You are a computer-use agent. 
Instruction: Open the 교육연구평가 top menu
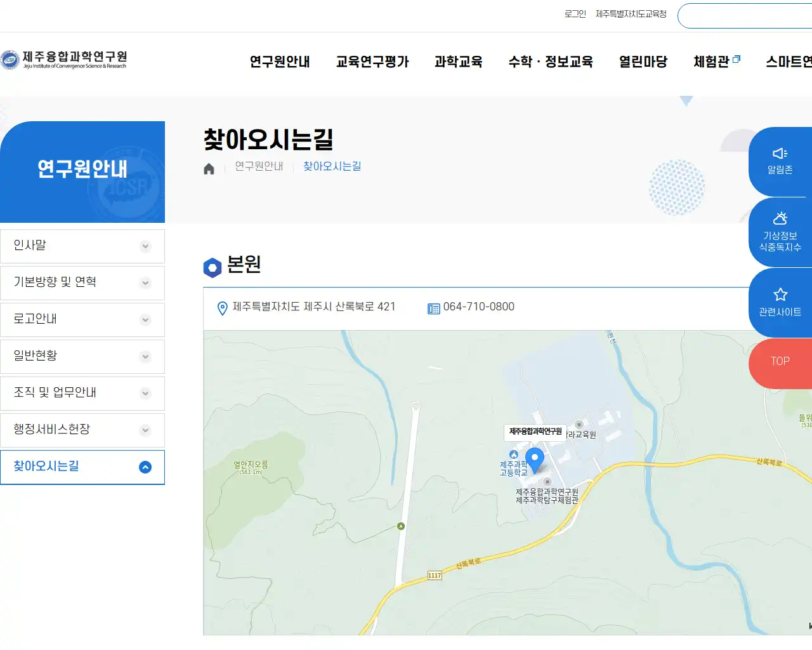(x=372, y=62)
